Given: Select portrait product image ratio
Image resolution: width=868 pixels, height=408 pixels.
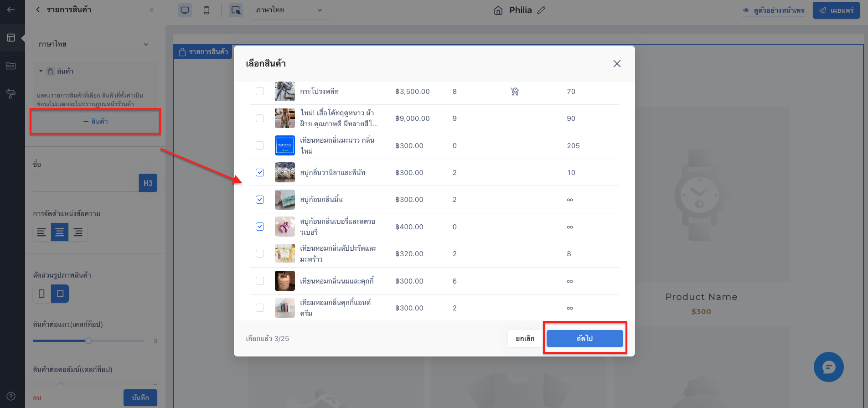Looking at the screenshot, I should pos(41,294).
